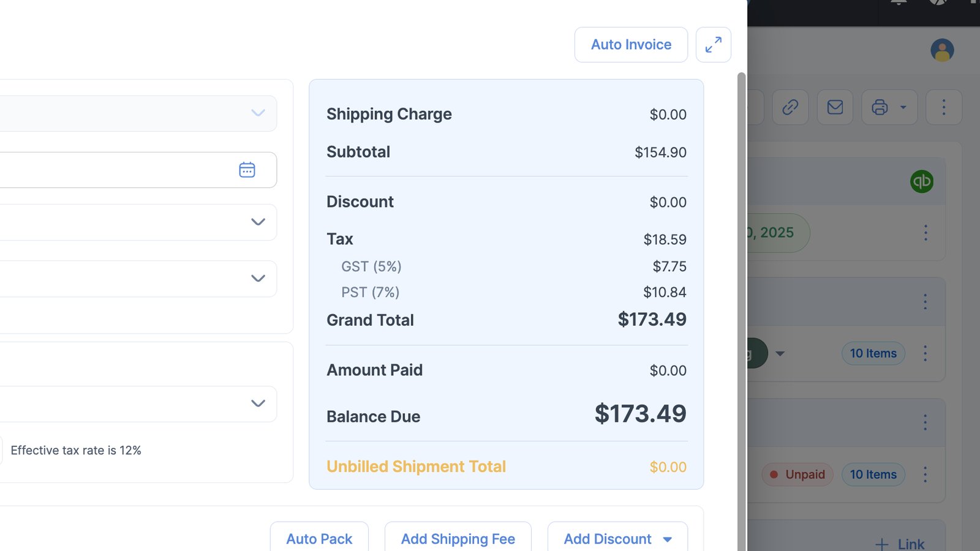This screenshot has width=980, height=551.
Task: Click the Auto Invoice button
Action: (631, 45)
